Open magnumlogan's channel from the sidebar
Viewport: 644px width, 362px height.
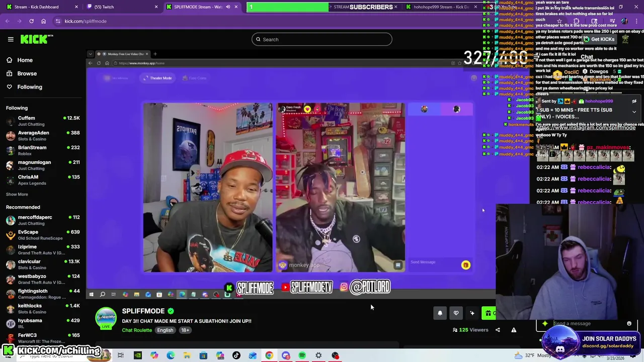tap(43, 165)
